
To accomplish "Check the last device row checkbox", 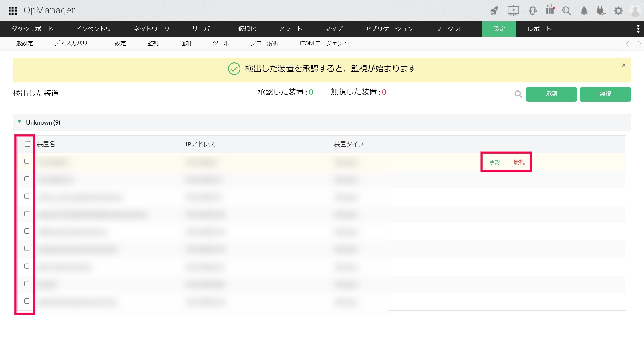I will (27, 301).
